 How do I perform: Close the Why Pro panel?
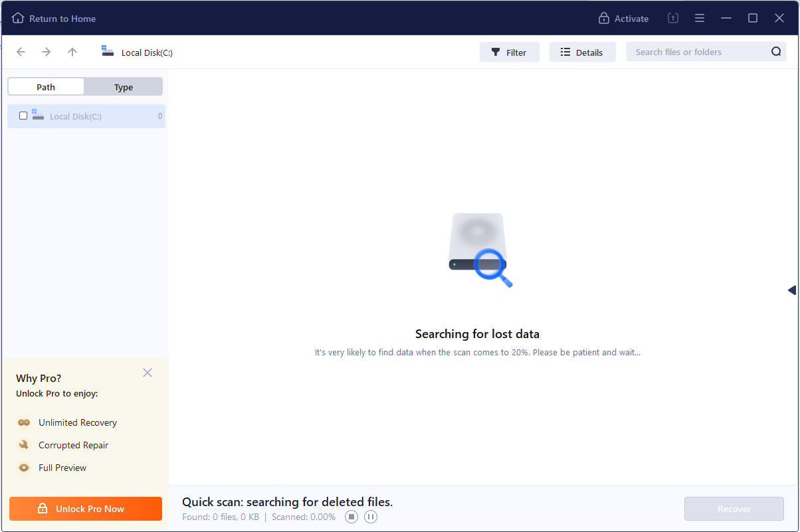[x=148, y=373]
